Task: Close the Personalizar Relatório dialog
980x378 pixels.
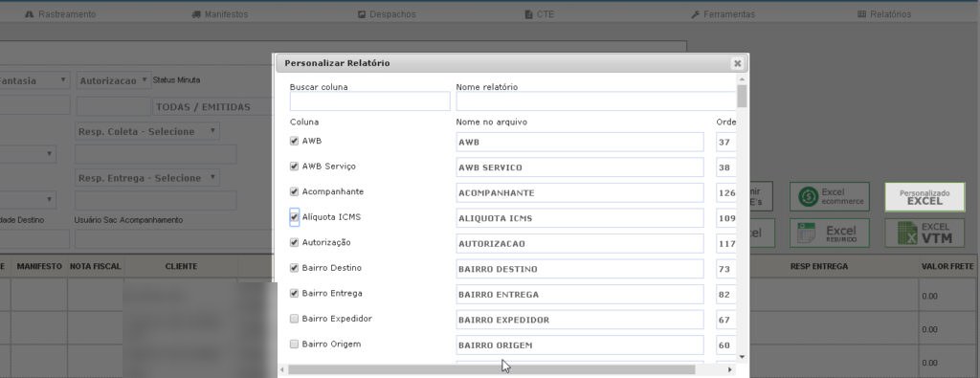Action: point(738,63)
